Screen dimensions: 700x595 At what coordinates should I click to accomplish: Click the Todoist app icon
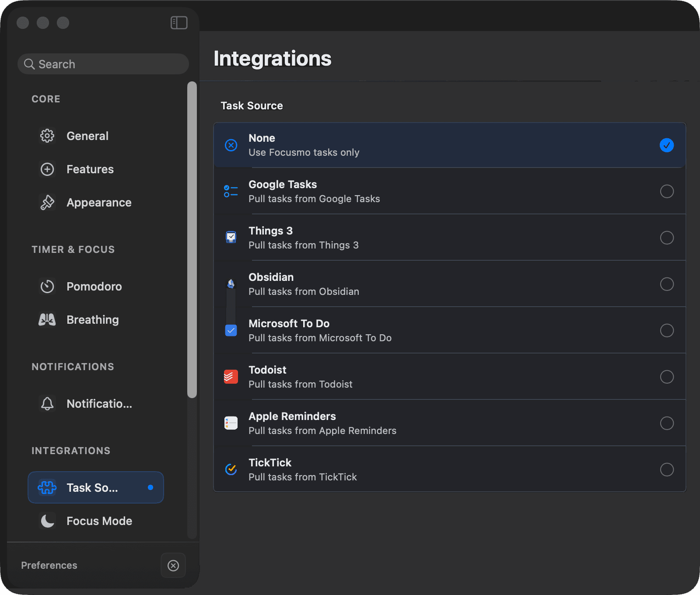coord(231,377)
